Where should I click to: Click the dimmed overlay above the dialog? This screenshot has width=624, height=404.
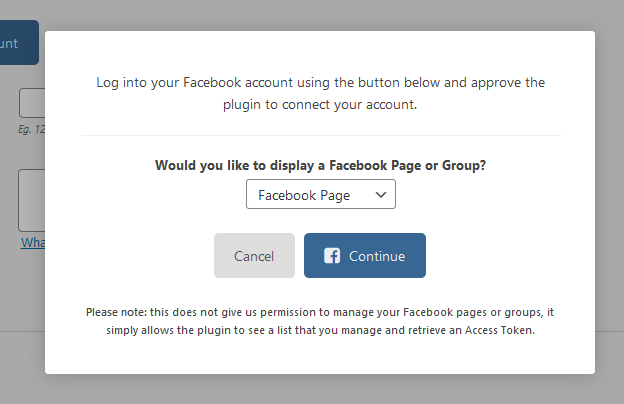click(x=321, y=14)
